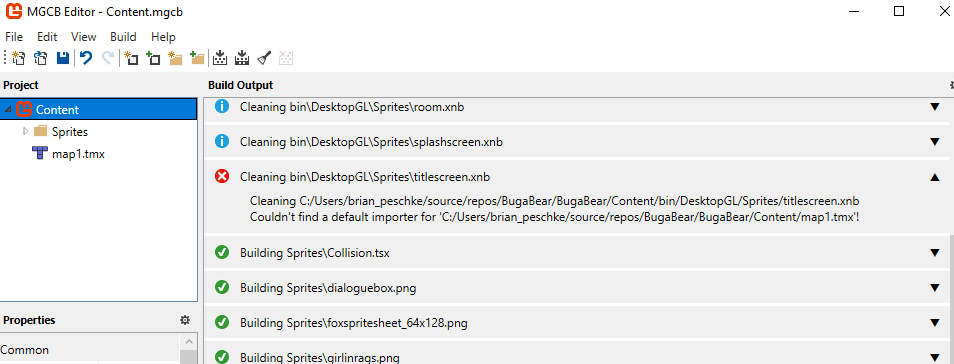Click the info icon beside splashscreen.xnb
Viewport: 954px width, 364px height.
(222, 142)
